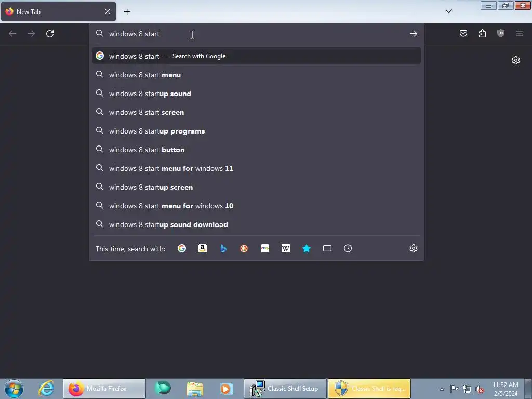
Task: Choose suggestion 'windows 8 startup sound'
Action: tap(257, 94)
